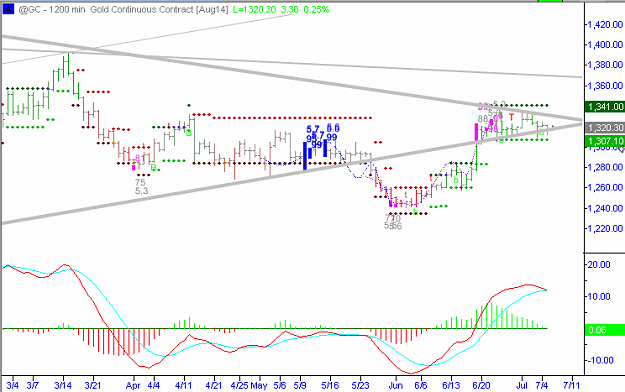Click the 5/23 date on time axis
Screen dimensions: 625x392
click(360, 386)
